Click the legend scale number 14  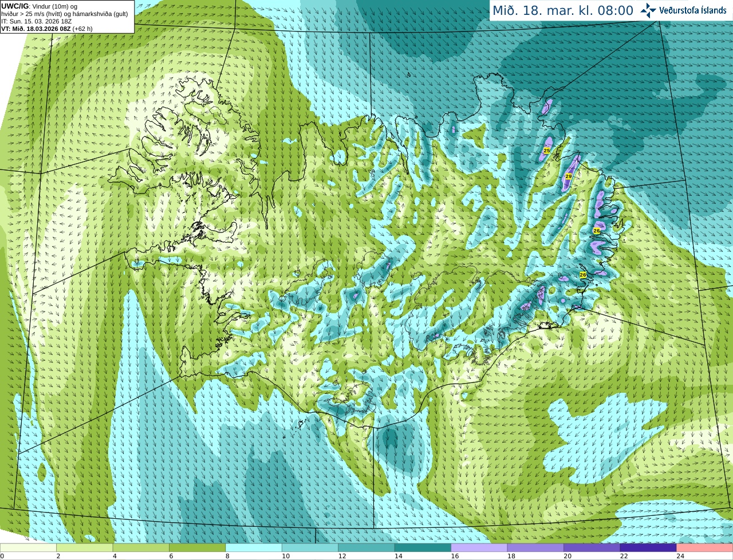[398, 556]
